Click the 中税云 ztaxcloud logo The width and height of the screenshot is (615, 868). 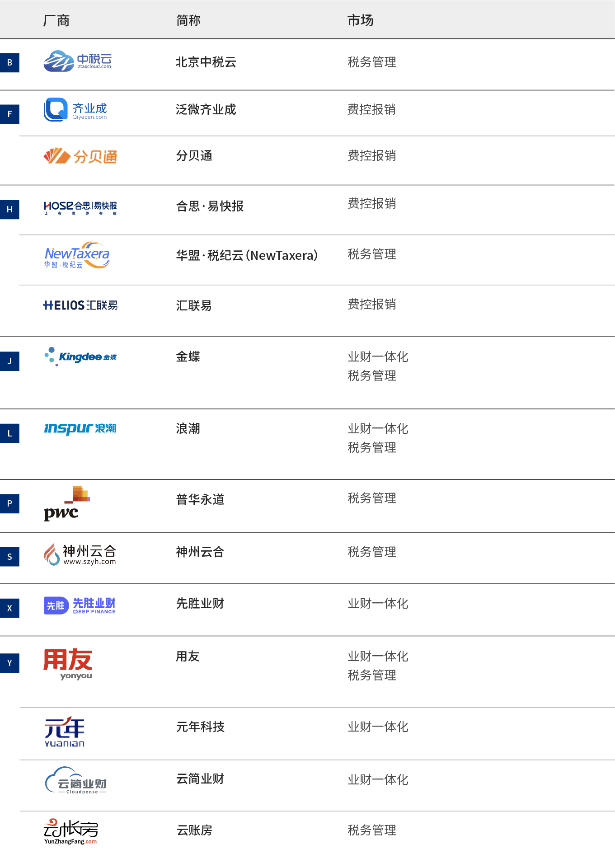pos(77,61)
